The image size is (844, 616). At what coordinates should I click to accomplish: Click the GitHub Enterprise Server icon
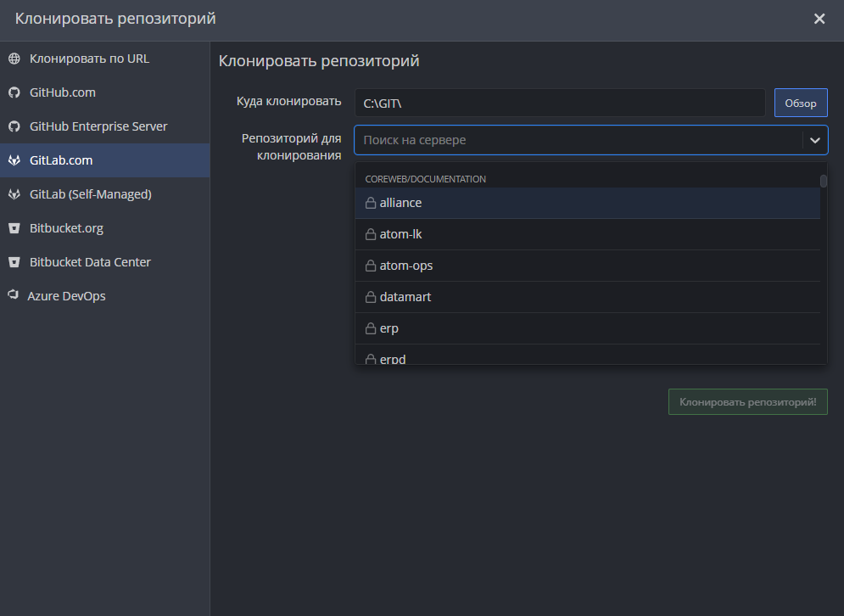coord(13,126)
